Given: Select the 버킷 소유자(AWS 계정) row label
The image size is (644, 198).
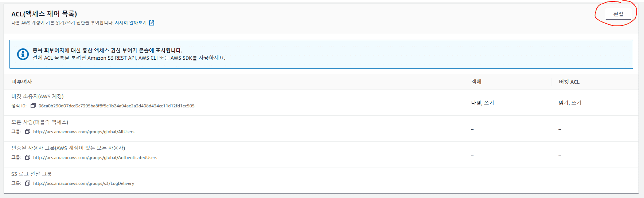Looking at the screenshot, I should [38, 96].
